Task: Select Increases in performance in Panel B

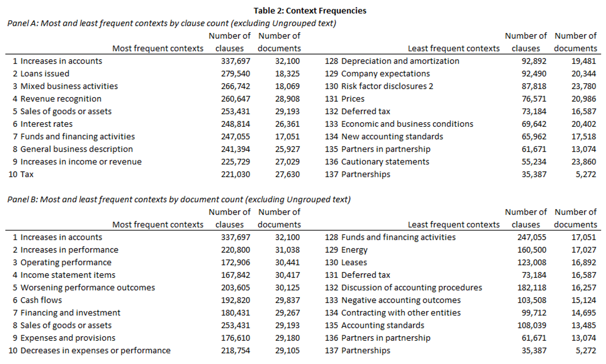Action: coord(69,250)
